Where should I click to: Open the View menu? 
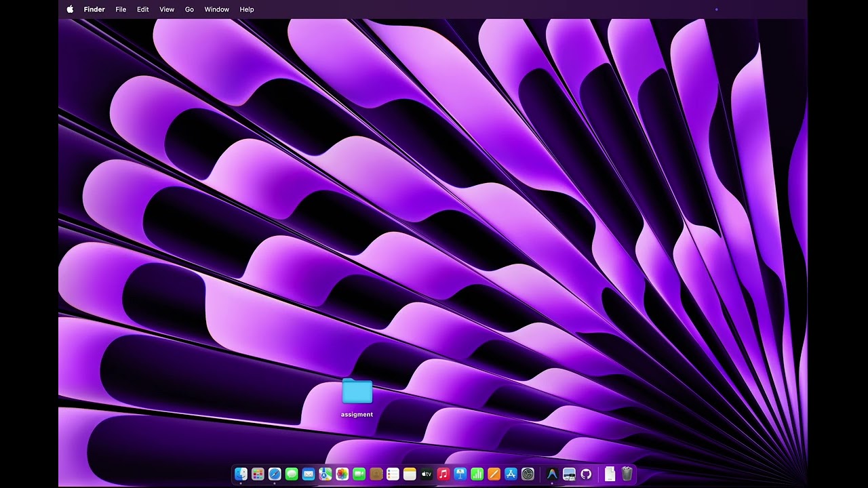click(167, 9)
